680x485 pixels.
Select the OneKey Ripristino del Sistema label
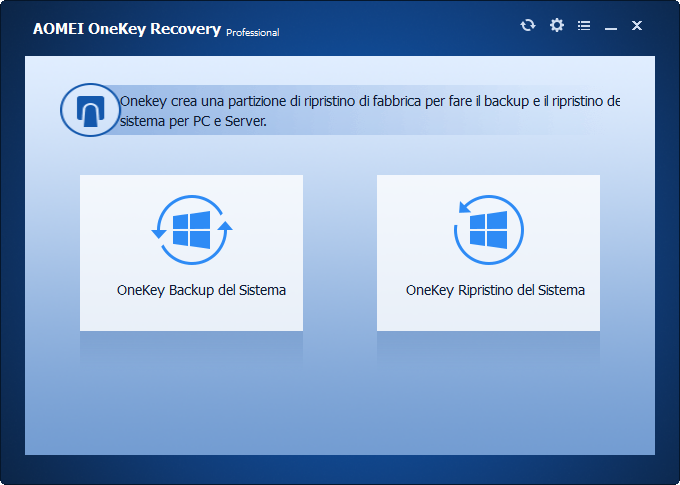495,290
